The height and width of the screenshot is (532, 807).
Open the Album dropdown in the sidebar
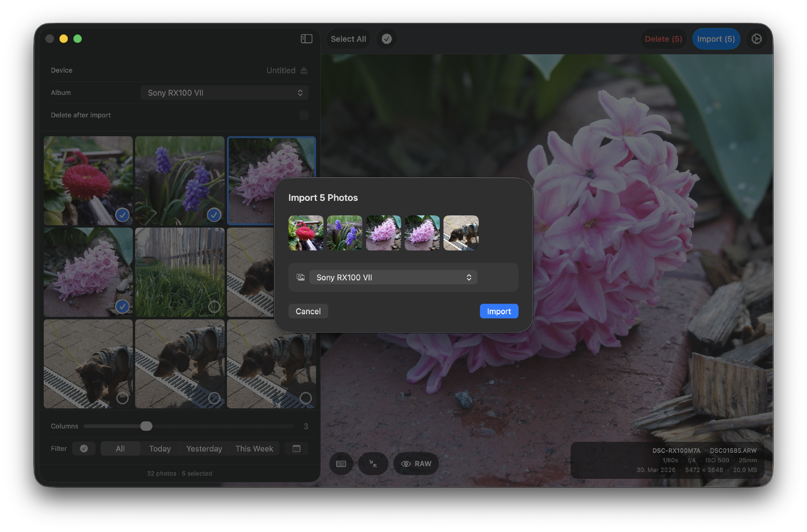pos(224,93)
